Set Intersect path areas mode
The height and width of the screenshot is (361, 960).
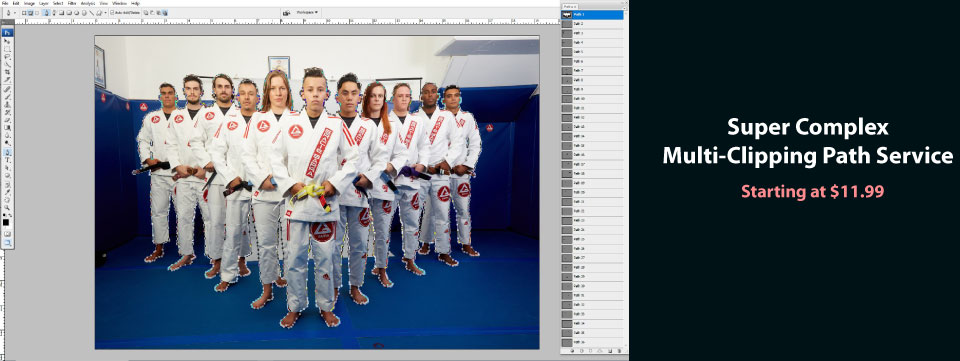[x=159, y=12]
